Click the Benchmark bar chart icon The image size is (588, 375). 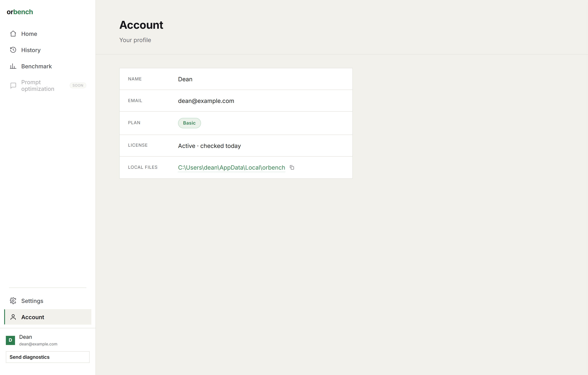click(13, 66)
